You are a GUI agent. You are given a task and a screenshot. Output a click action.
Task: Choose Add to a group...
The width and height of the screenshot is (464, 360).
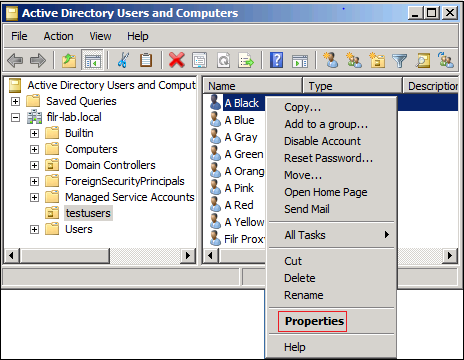tap(331, 124)
